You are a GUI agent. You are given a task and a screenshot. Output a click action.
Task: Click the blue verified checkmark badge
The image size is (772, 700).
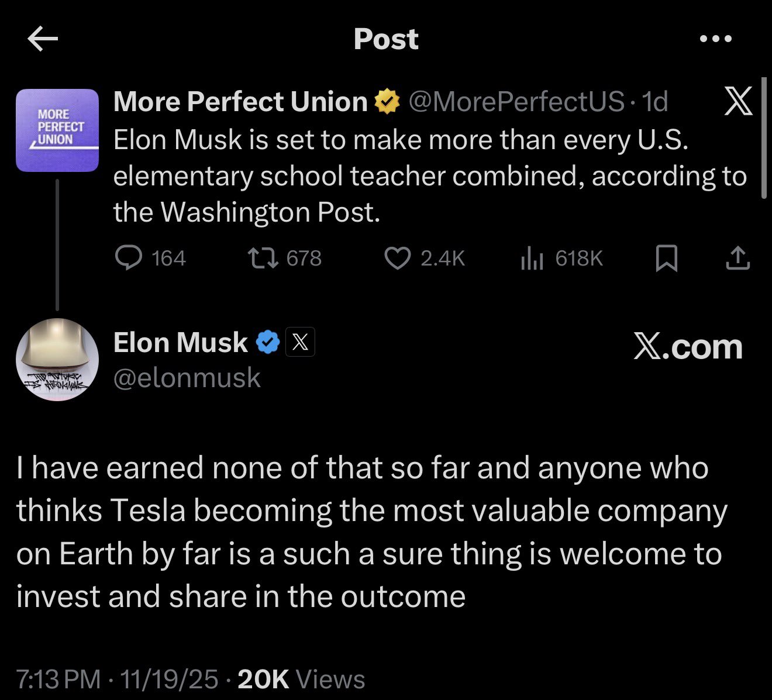pos(268,342)
